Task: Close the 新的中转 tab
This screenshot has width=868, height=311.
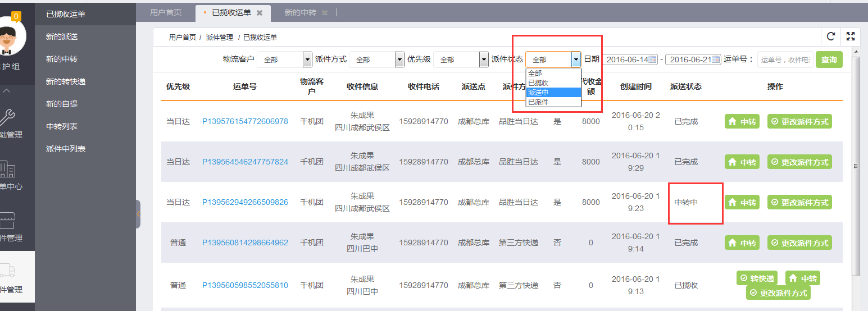Action: (323, 12)
